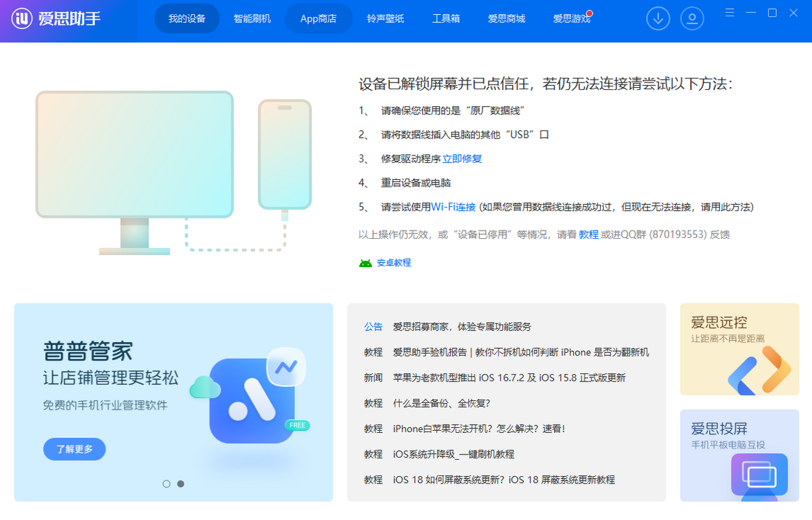Open announcement 爱思招募商家，体验专属功能服务
This screenshot has height=520, width=812.
(x=462, y=327)
